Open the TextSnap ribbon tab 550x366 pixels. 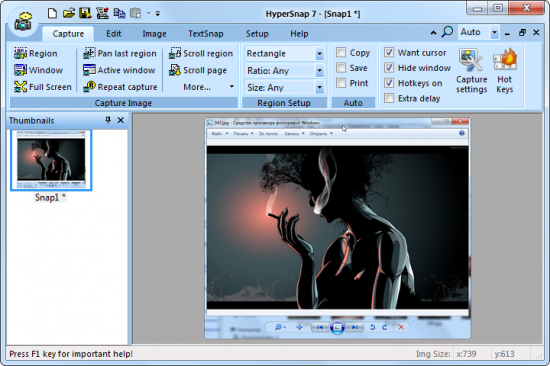pyautogui.click(x=206, y=34)
